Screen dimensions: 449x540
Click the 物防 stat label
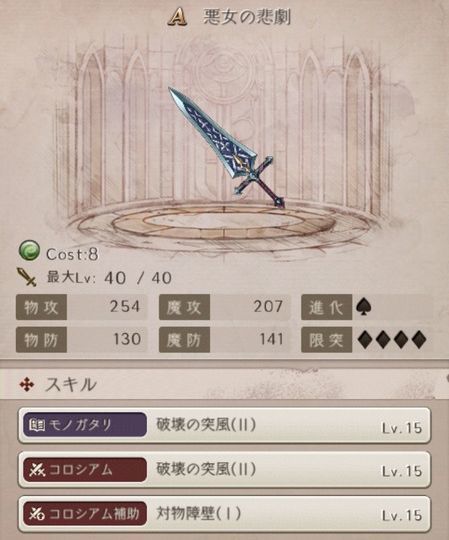pos(41,340)
